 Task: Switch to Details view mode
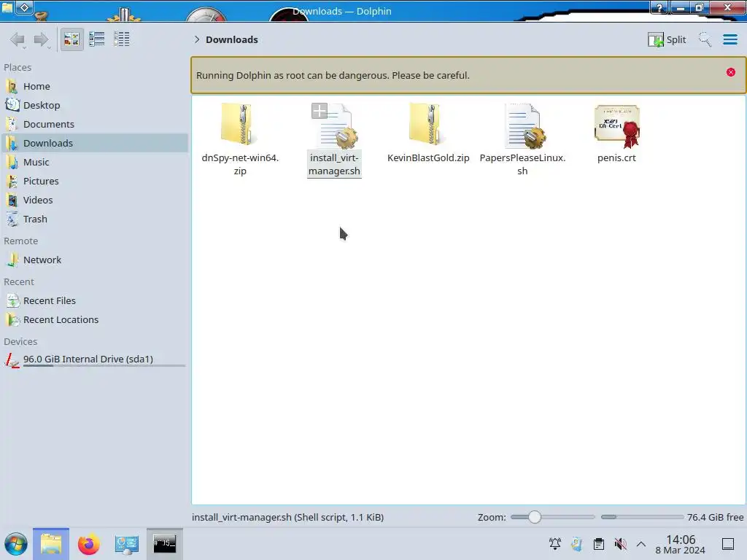[122, 39]
